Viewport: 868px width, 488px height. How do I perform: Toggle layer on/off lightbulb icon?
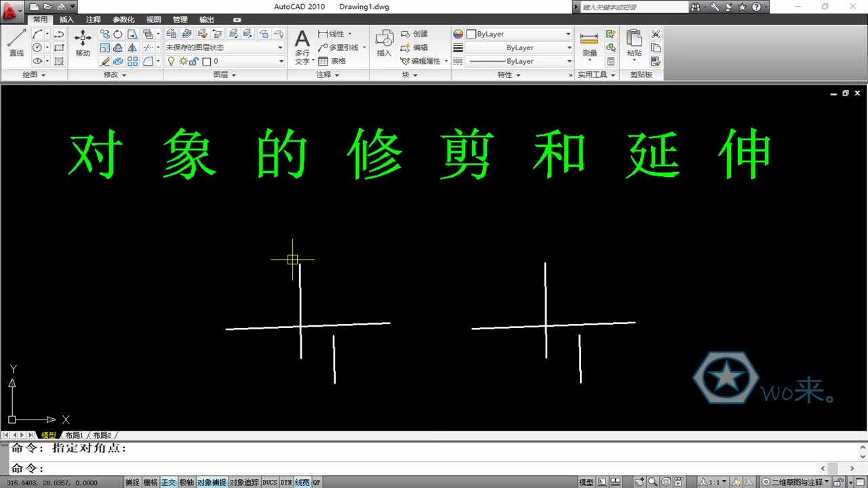click(172, 61)
